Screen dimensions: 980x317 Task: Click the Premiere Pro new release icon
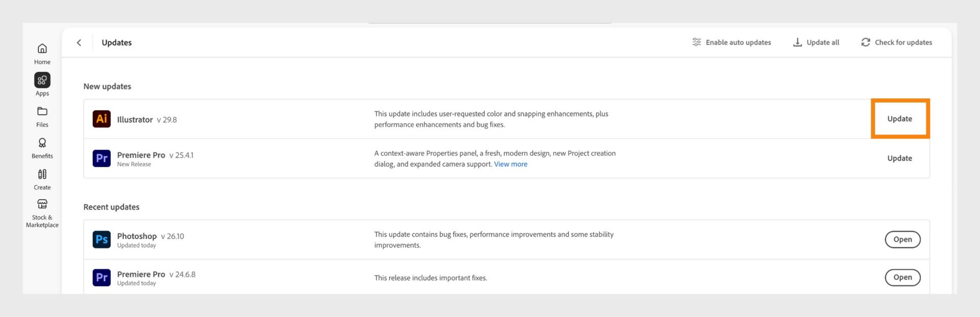pos(102,158)
